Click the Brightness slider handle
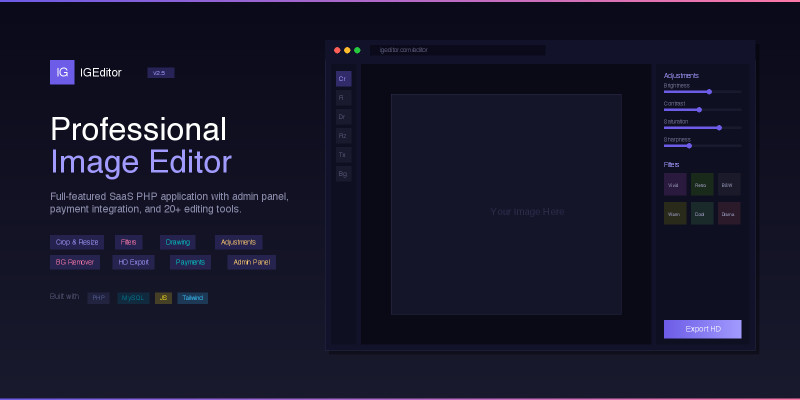The image size is (800, 400). [x=709, y=92]
